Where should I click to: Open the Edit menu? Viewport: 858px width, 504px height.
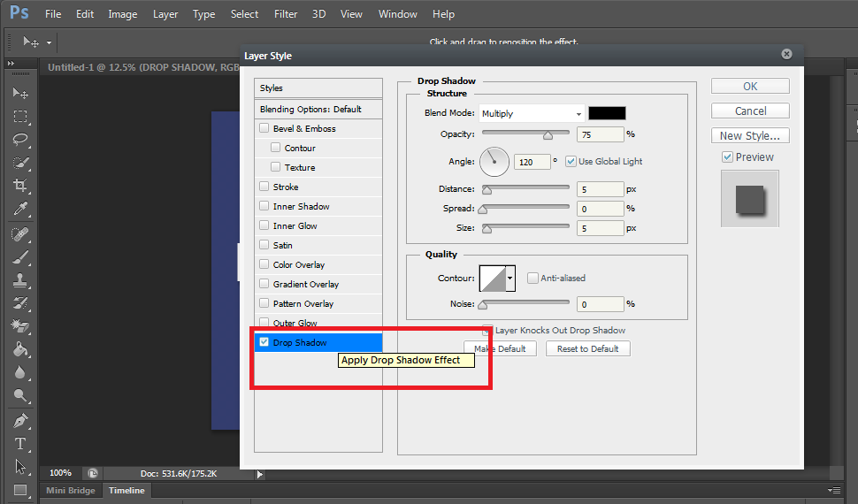tap(85, 13)
